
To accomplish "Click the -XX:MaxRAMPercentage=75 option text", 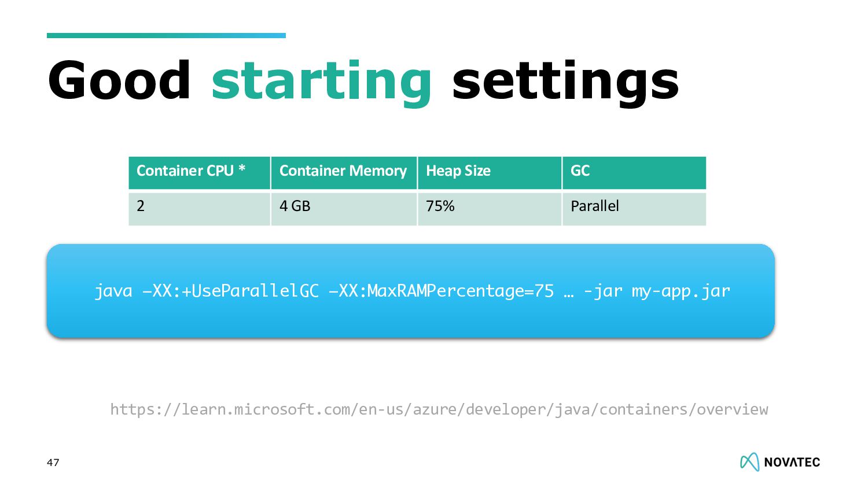I will pos(442,290).
